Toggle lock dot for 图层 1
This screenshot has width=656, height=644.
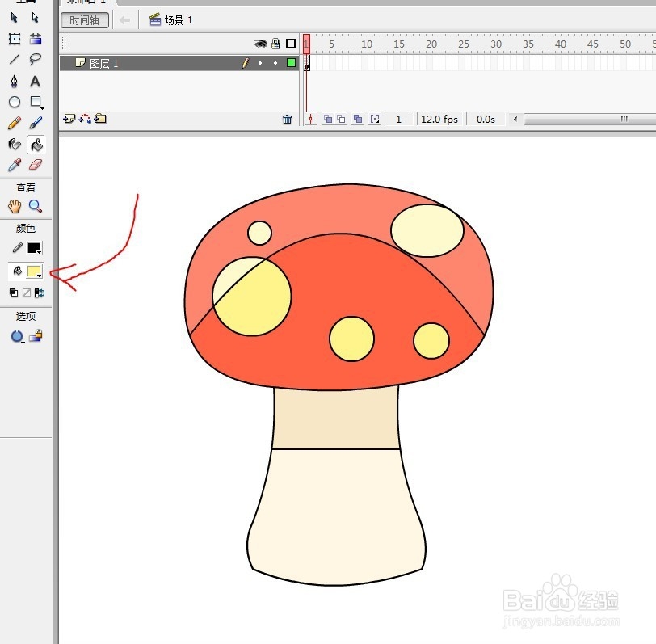[275, 63]
